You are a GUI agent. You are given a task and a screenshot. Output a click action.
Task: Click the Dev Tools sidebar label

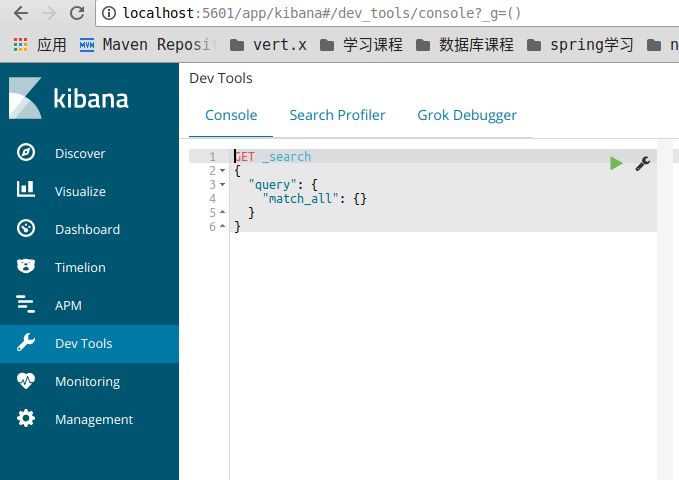pos(83,343)
